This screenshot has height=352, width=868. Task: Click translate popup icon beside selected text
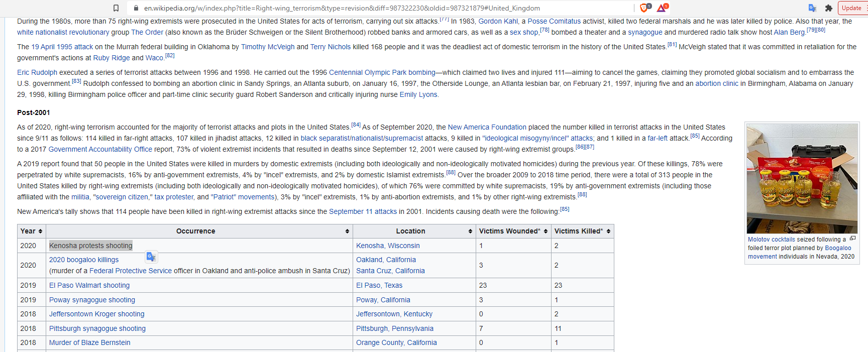point(152,257)
